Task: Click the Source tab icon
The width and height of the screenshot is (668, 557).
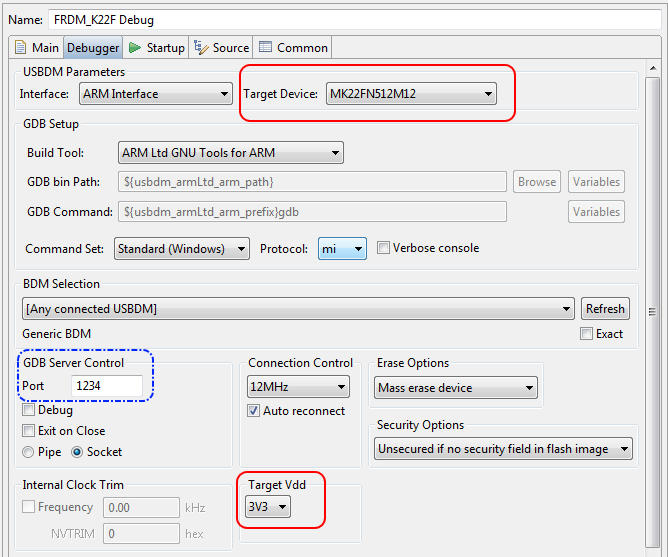Action: coord(201,47)
